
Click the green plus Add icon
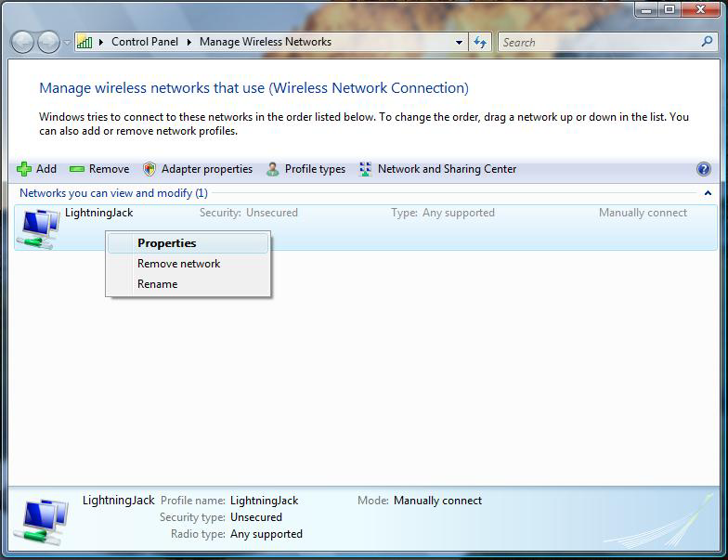pyautogui.click(x=24, y=169)
